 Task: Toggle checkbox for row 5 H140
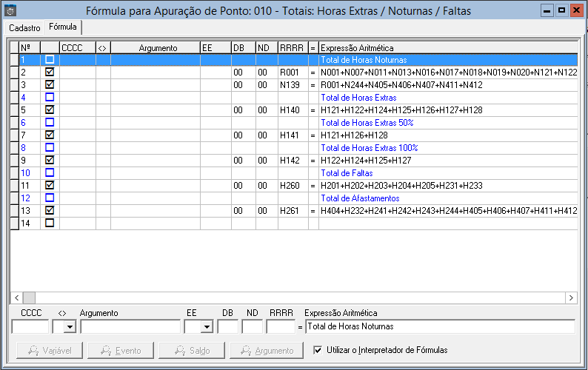(50, 110)
